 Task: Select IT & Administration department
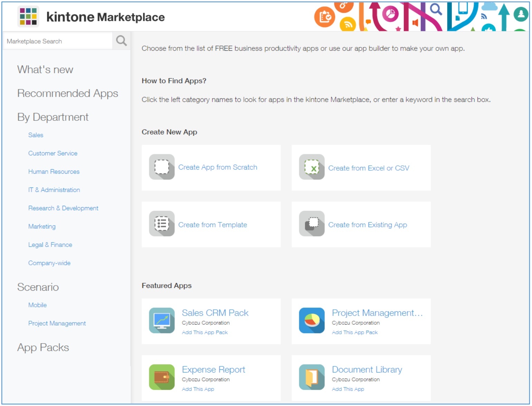[x=54, y=190]
